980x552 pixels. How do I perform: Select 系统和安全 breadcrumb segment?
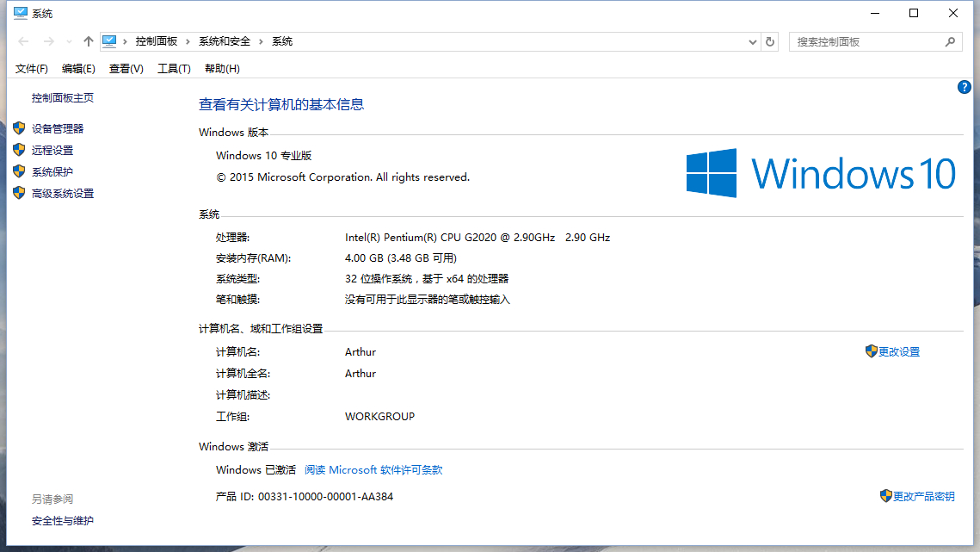[x=225, y=41]
